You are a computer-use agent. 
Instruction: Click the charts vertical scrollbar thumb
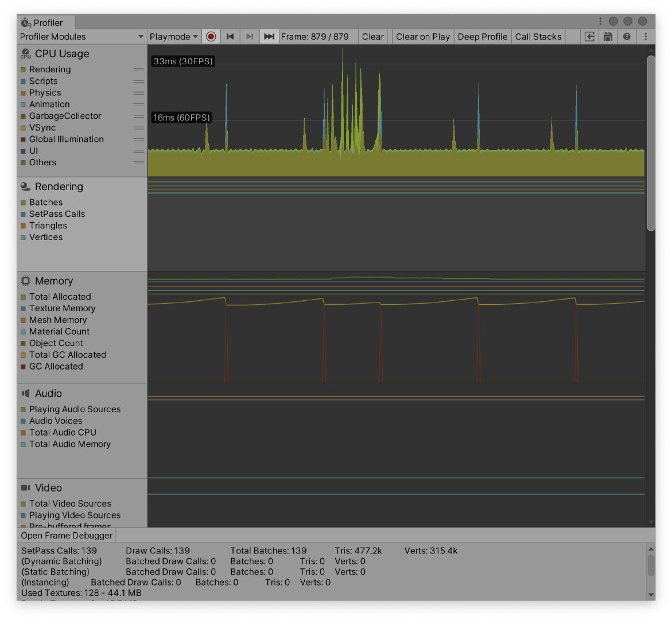tap(651, 143)
